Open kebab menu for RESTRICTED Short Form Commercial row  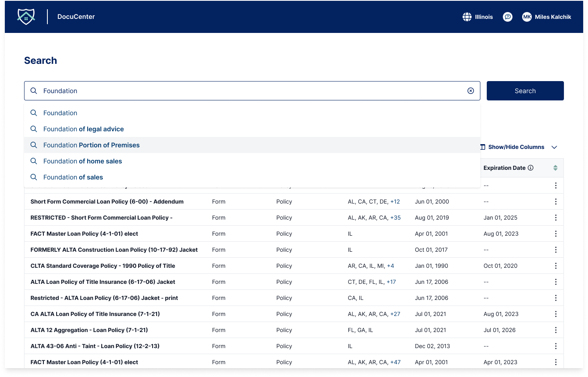coord(556,218)
